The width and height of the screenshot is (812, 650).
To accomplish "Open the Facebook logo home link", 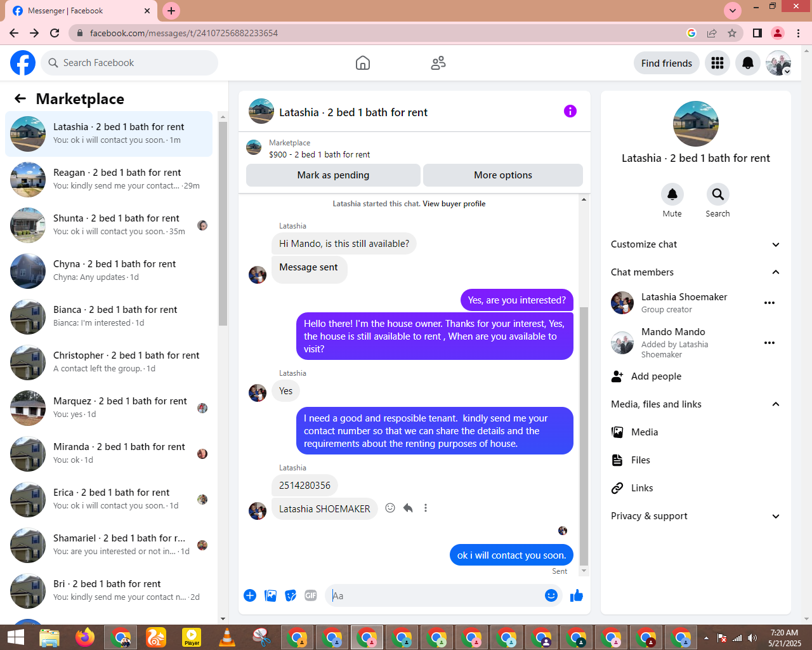I will point(23,63).
